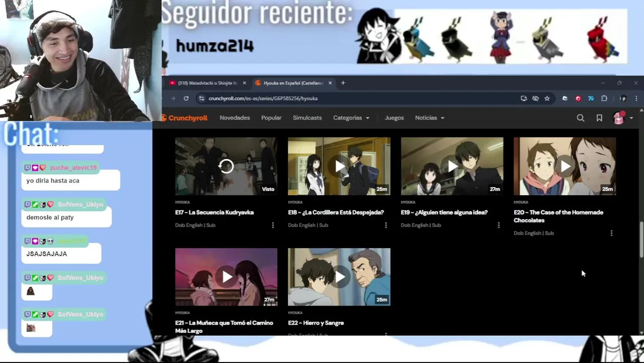This screenshot has width=644, height=363.
Task: Click chat message 'demosle al paty'
Action: (x=50, y=217)
